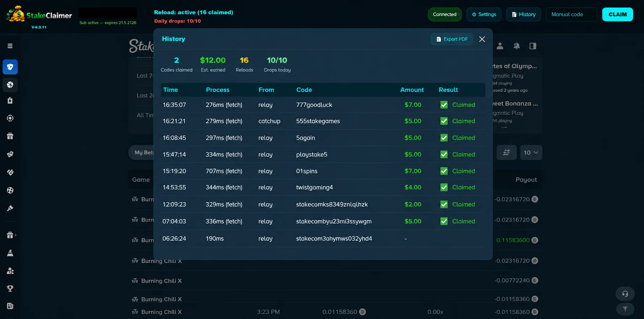
Task: Select the code 555stakegames
Action: click(x=318, y=121)
